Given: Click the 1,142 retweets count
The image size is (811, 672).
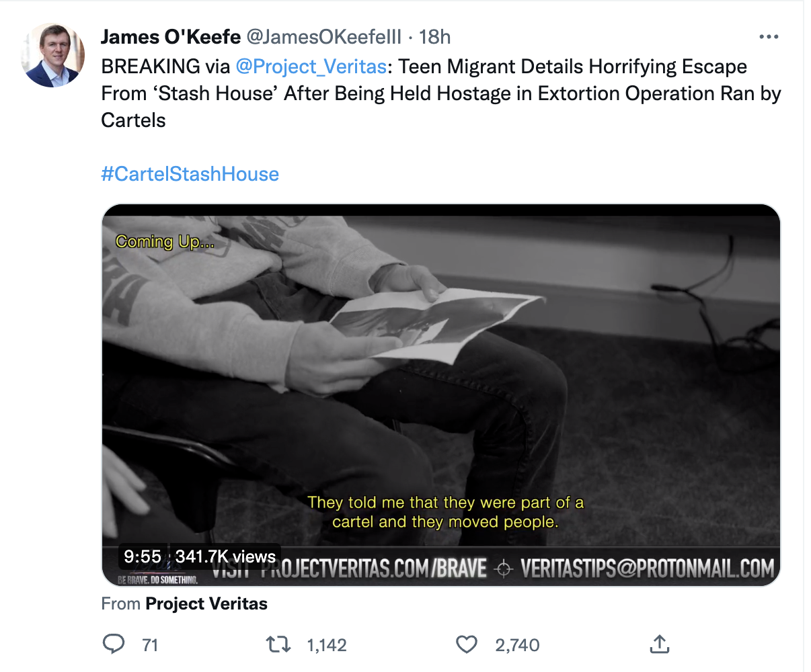Looking at the screenshot, I should point(327,645).
